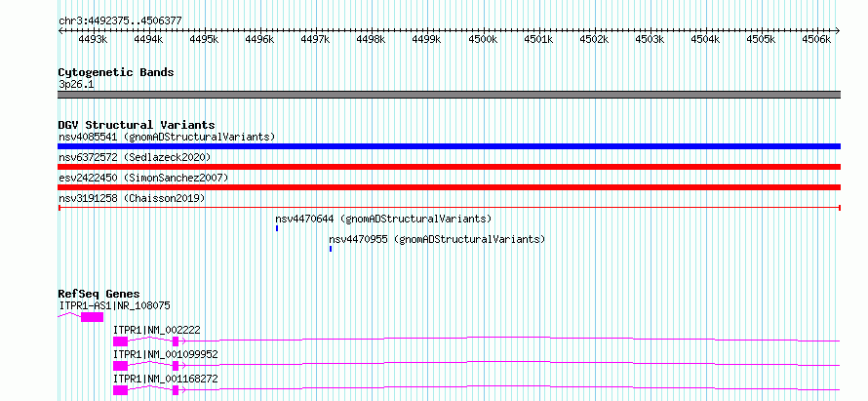Viewport: 868px width, 401px height.
Task: Open the nsv6372572 (Sedlazeck2020) label
Action: [x=135, y=157]
